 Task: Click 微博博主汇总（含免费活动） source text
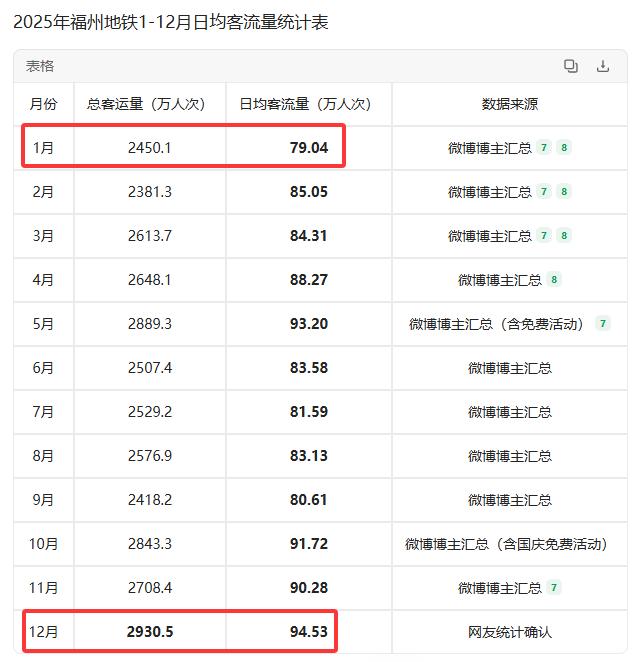point(497,324)
